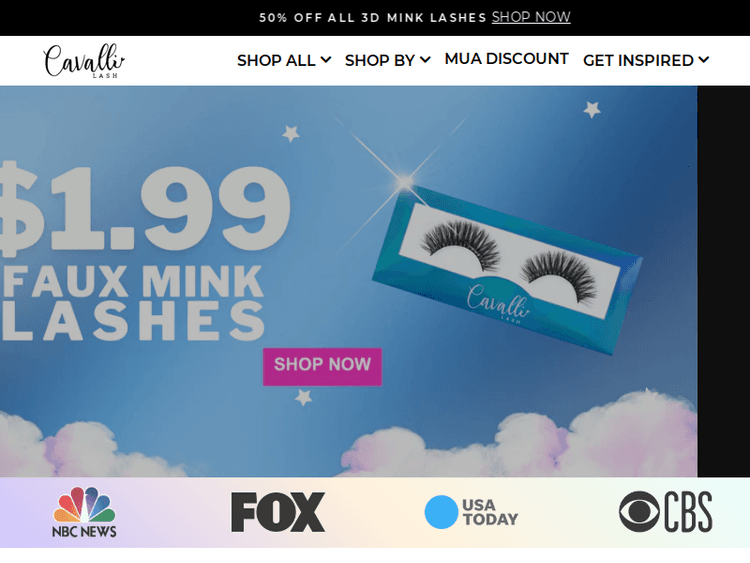Expand the SHOP BY chevron arrow
The image size is (750, 563).
tap(425, 60)
